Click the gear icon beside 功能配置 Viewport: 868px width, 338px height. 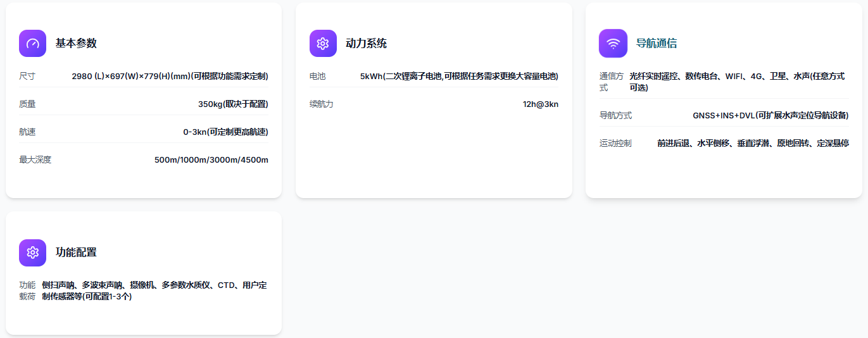point(32,253)
